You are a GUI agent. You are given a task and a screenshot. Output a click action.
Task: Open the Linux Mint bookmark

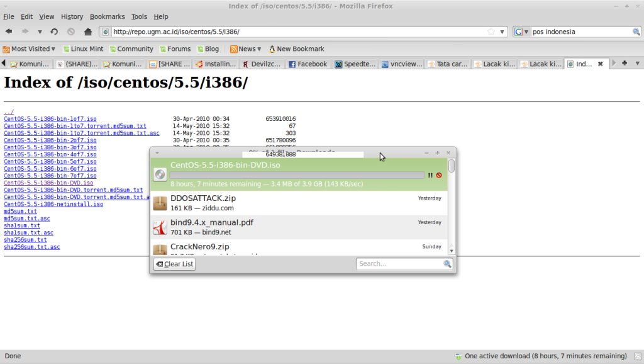pyautogui.click(x=83, y=49)
